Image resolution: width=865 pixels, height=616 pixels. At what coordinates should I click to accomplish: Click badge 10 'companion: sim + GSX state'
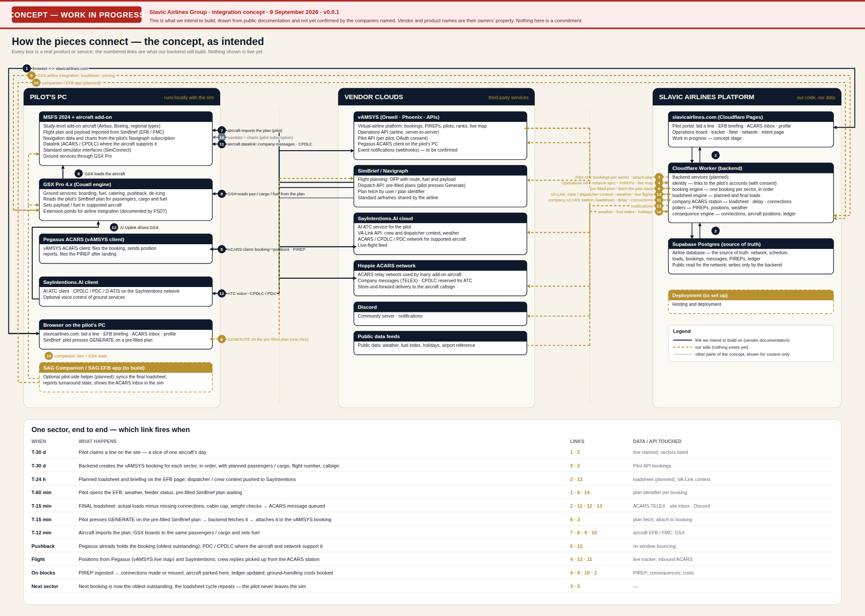(x=48, y=356)
